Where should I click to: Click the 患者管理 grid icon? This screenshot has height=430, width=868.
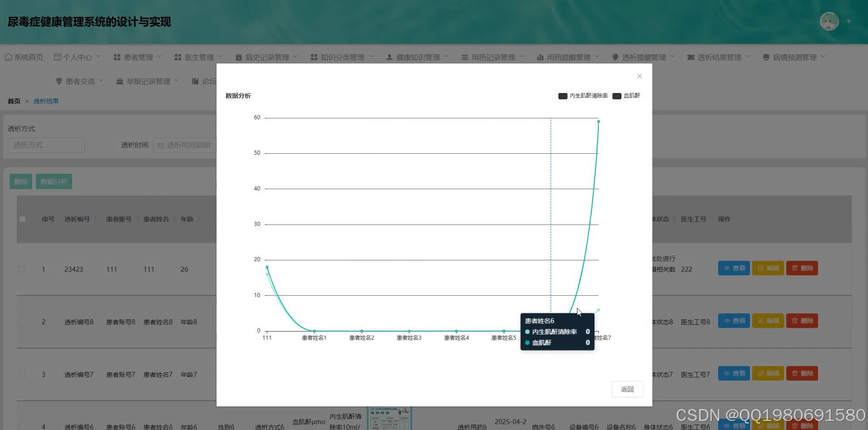pos(117,57)
